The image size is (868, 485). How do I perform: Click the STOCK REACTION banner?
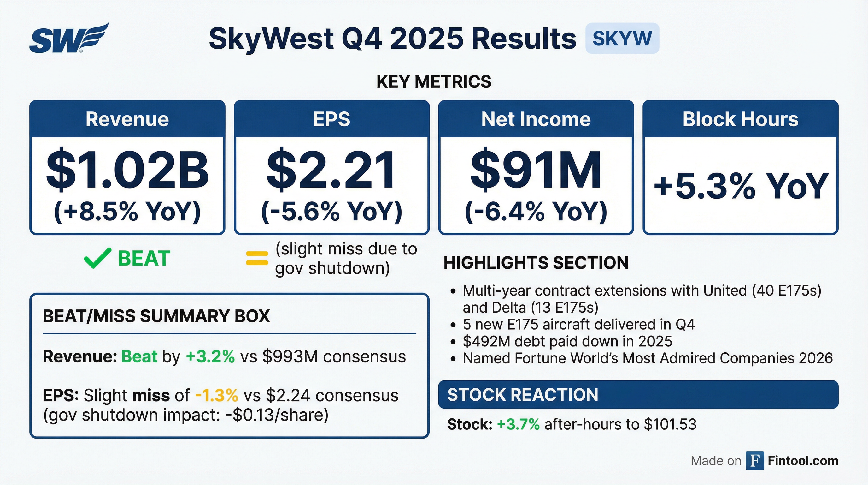tap(638, 395)
